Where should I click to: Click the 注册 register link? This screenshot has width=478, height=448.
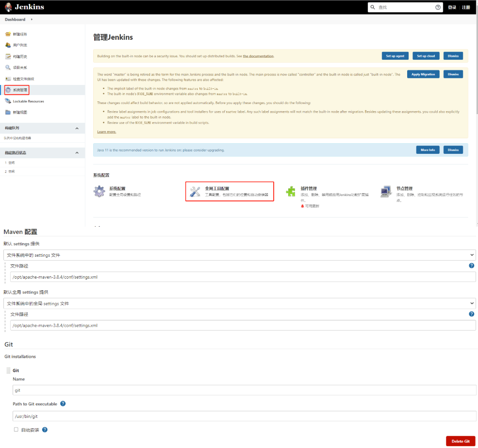click(x=466, y=7)
